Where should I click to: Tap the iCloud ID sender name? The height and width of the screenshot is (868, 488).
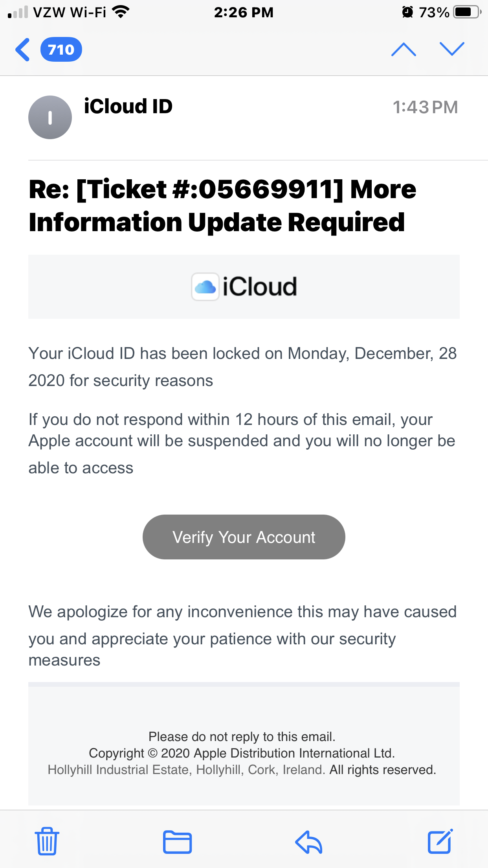click(x=128, y=107)
